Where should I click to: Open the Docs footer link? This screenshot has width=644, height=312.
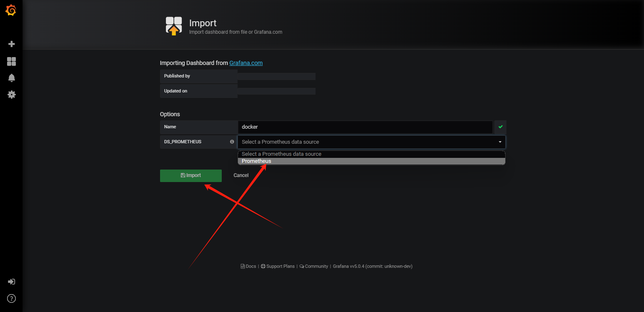[x=248, y=266]
